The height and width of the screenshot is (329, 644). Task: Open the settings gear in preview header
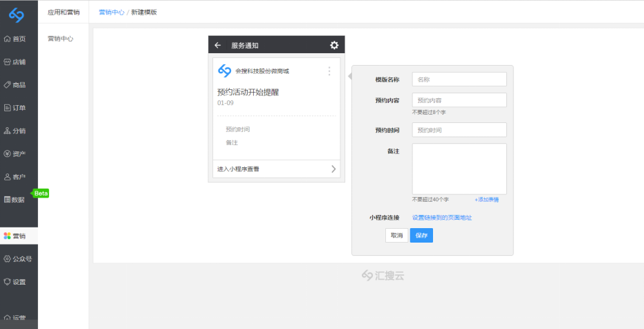[x=334, y=45]
